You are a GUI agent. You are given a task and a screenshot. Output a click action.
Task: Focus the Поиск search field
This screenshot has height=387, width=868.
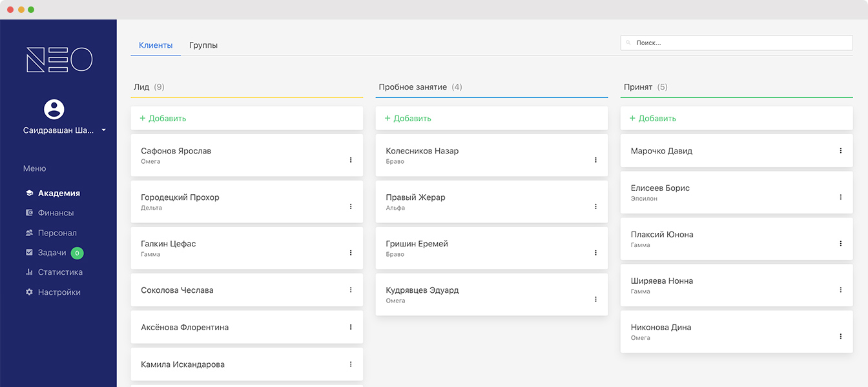pos(736,43)
